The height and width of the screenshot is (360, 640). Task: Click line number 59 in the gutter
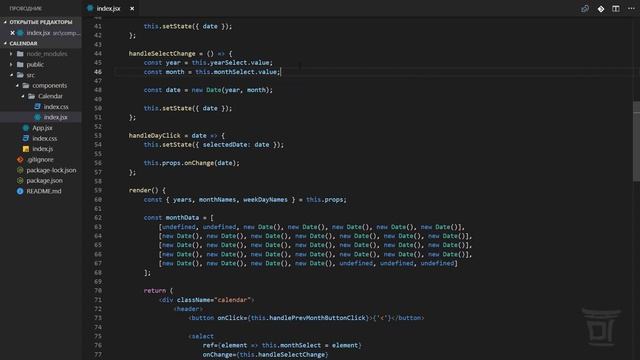[98, 190]
